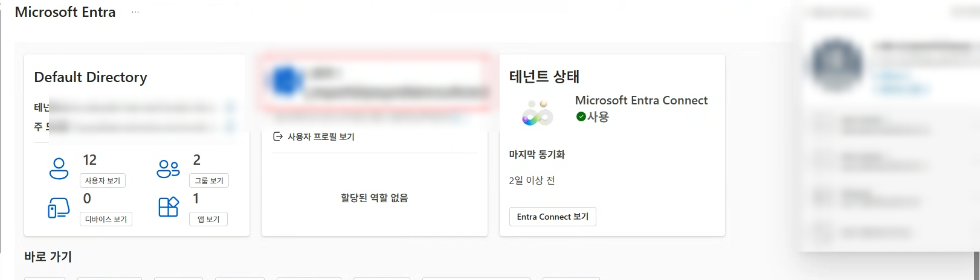Click Entra Connect 보기 button
Screen dimensions: 980x280
tap(553, 217)
